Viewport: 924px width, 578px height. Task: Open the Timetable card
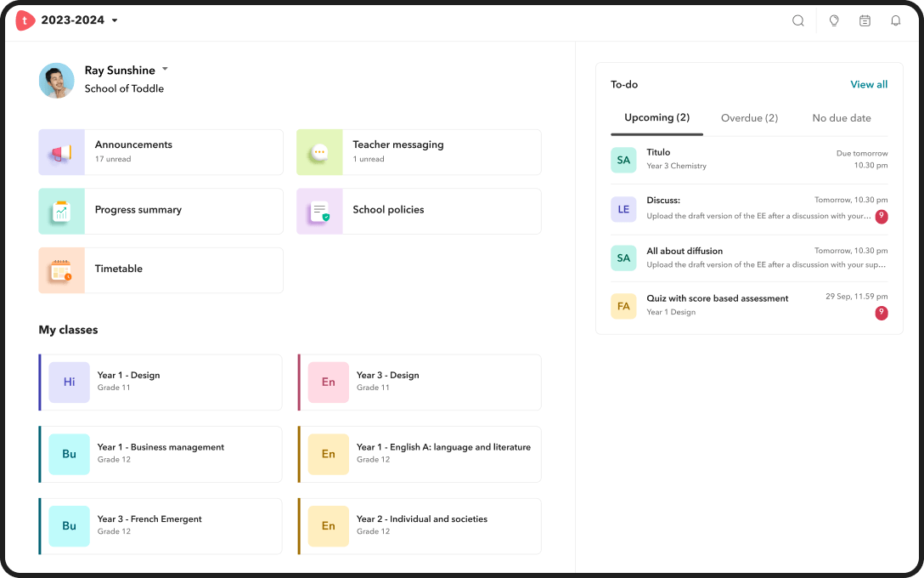coord(161,270)
